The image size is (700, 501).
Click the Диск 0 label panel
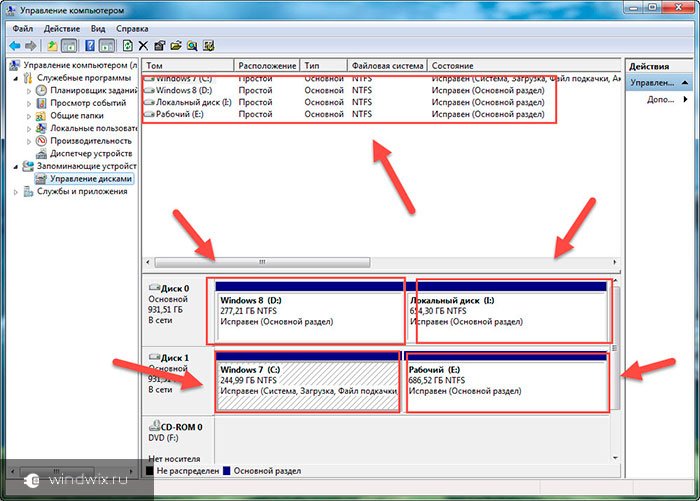tap(177, 311)
